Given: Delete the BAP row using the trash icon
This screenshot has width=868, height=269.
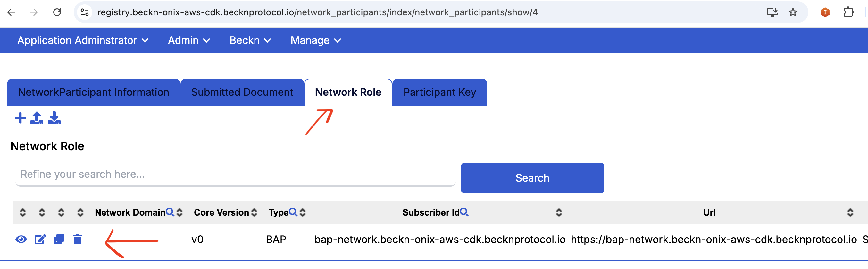Looking at the screenshot, I should (78, 239).
